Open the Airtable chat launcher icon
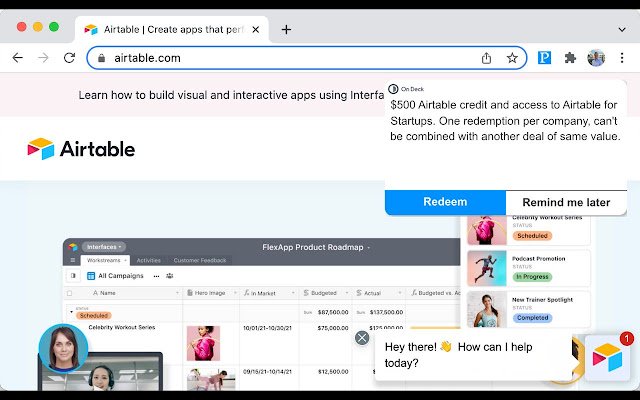This screenshot has height=400, width=640. coord(607,358)
